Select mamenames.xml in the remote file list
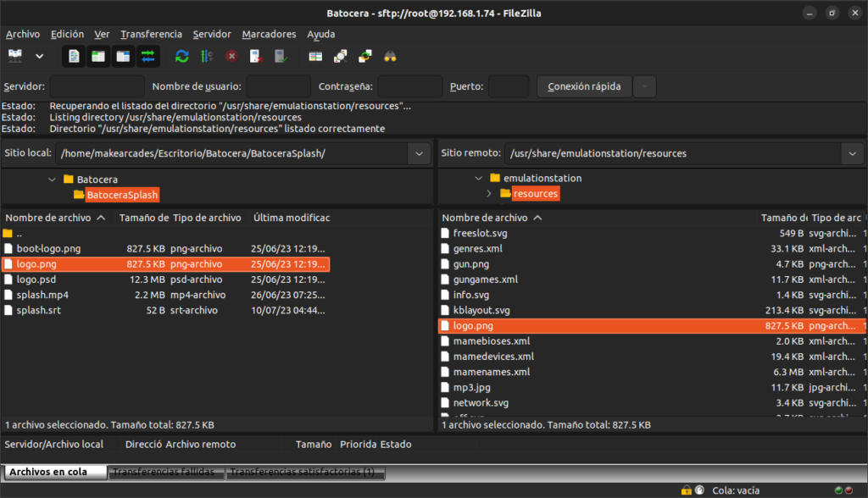Viewport: 868px width, 498px height. [652, 373]
